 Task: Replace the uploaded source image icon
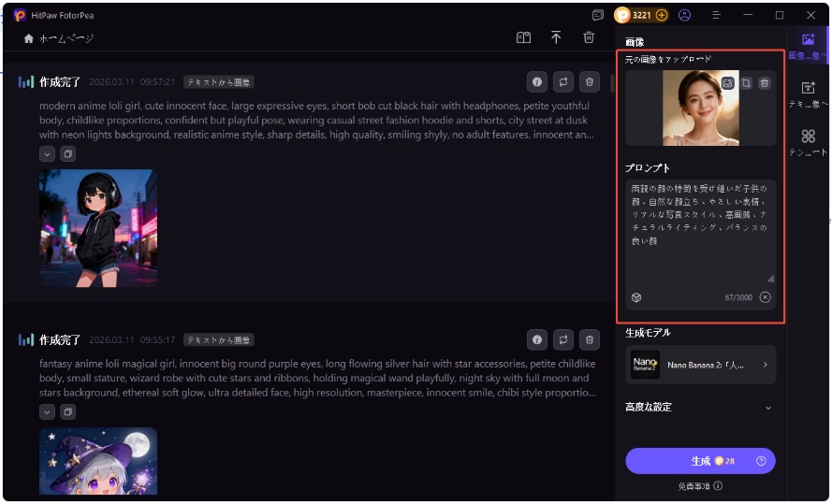click(x=727, y=83)
